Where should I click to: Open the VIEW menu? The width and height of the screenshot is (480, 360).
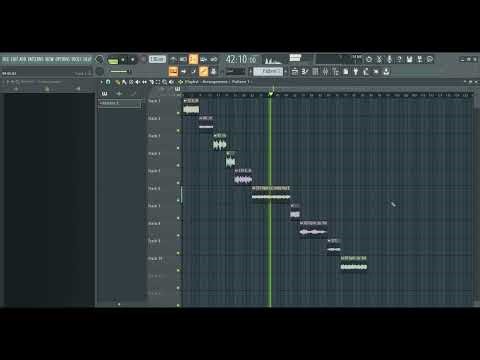[x=49, y=59]
